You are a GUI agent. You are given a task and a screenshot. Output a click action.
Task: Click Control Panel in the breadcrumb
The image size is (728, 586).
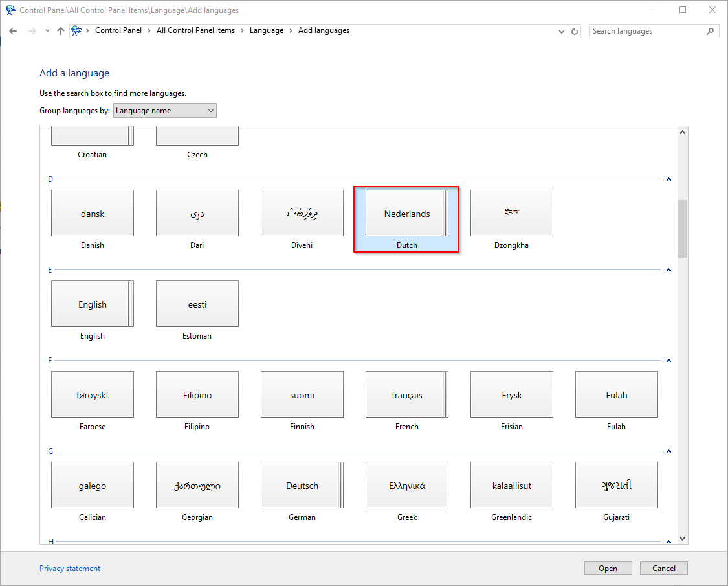pyautogui.click(x=118, y=30)
